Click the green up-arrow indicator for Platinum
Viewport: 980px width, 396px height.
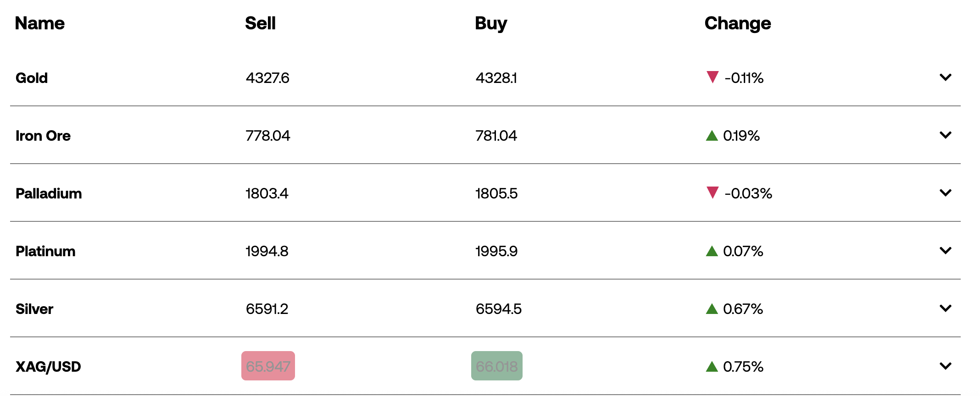click(713, 251)
